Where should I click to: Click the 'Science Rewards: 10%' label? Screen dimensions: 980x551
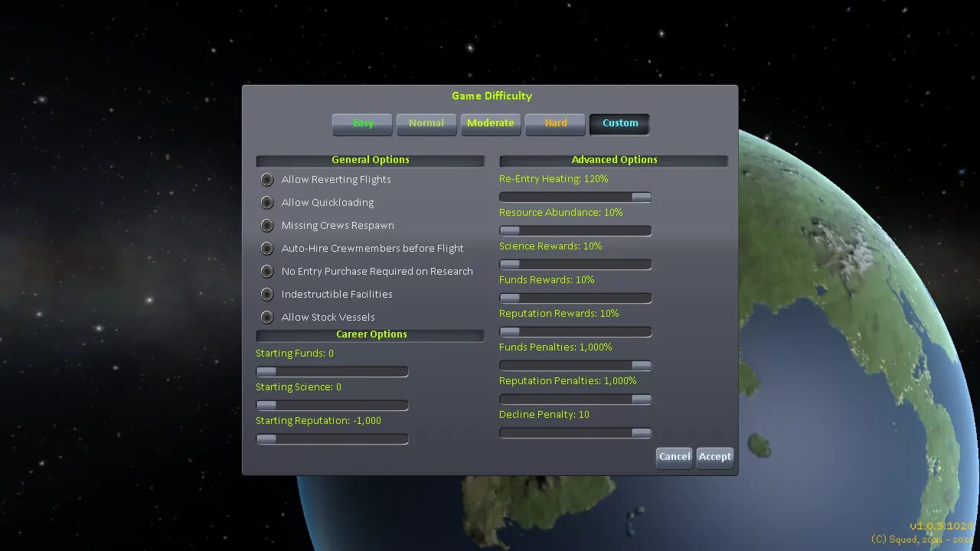click(550, 246)
